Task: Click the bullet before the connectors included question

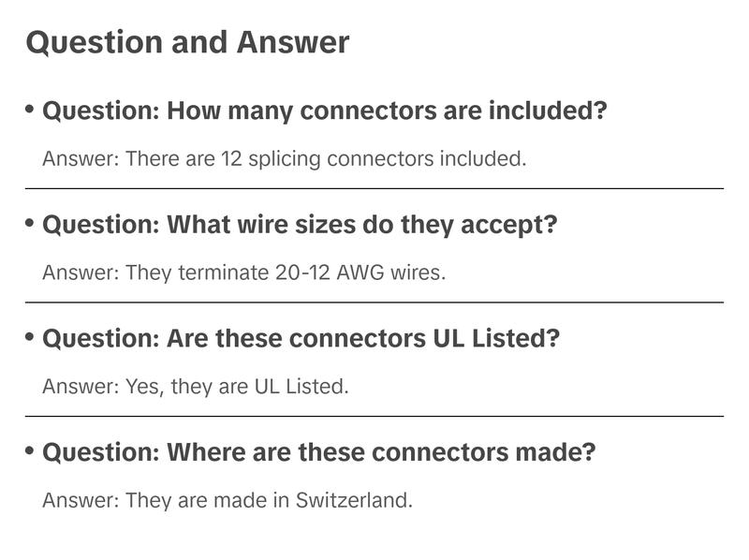Action: coord(31,110)
